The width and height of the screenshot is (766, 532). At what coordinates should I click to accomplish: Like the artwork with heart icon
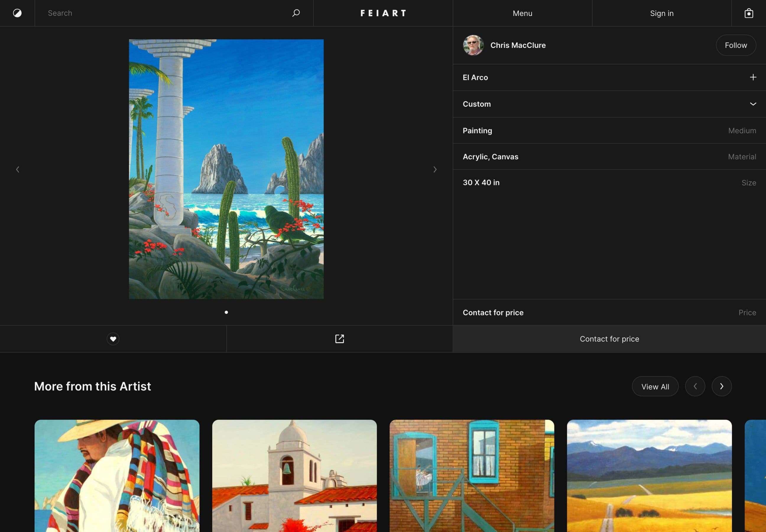pyautogui.click(x=113, y=339)
